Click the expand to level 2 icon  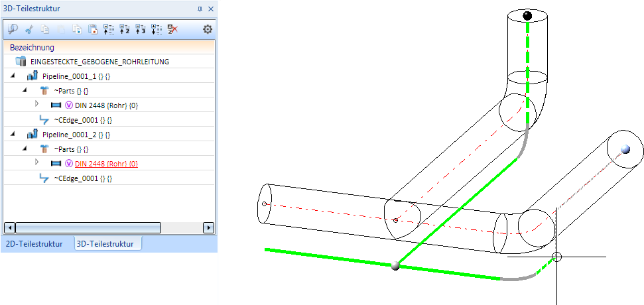tap(125, 29)
